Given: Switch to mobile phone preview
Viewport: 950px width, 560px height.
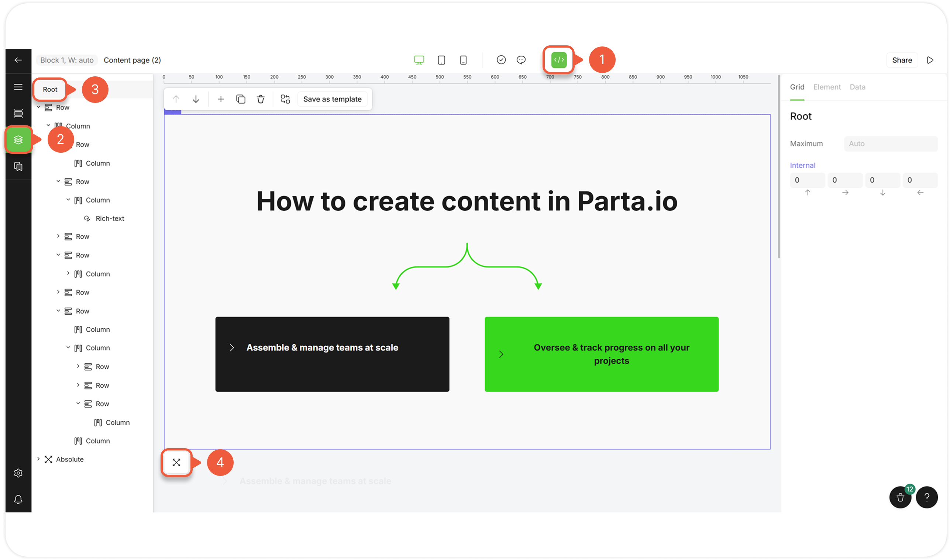Looking at the screenshot, I should coord(463,60).
